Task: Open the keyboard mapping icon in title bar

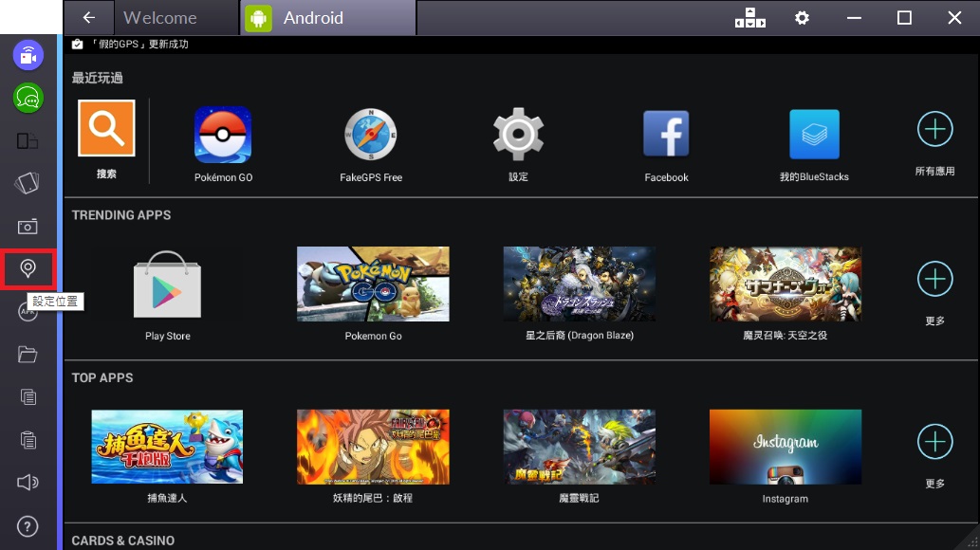Action: coord(750,18)
